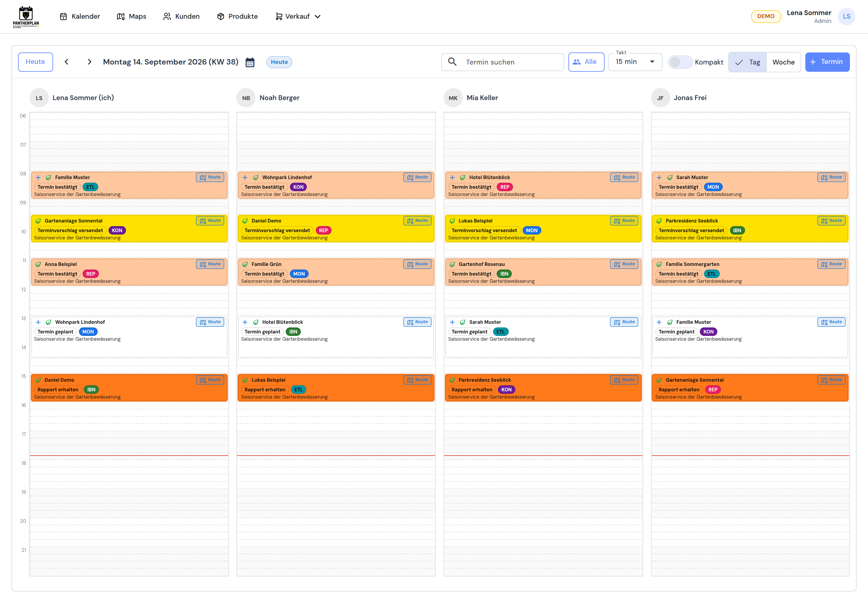This screenshot has height=603, width=868.
Task: Click plus icon on Mia's Sarah Muster appointment
Action: click(452, 322)
